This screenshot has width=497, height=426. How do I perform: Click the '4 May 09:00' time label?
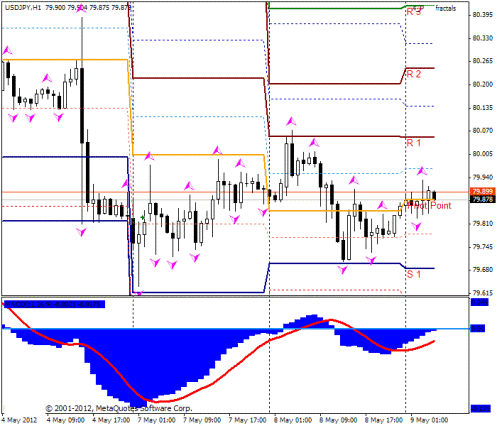click(65, 420)
